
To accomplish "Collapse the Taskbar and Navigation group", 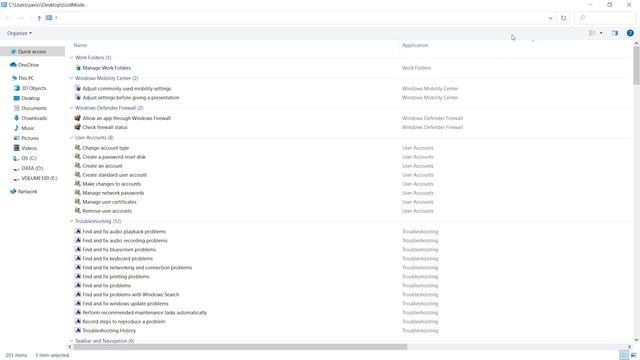I will [x=71, y=341].
